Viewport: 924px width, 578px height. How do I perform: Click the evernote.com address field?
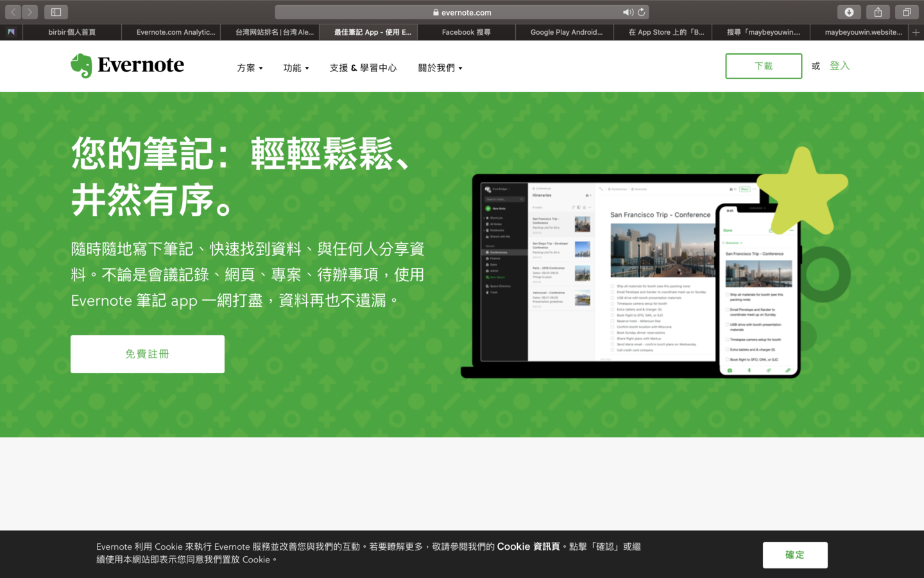point(462,12)
